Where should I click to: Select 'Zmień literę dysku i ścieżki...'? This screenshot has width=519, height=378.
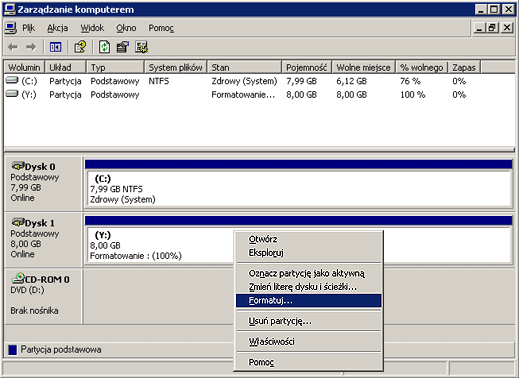309,287
